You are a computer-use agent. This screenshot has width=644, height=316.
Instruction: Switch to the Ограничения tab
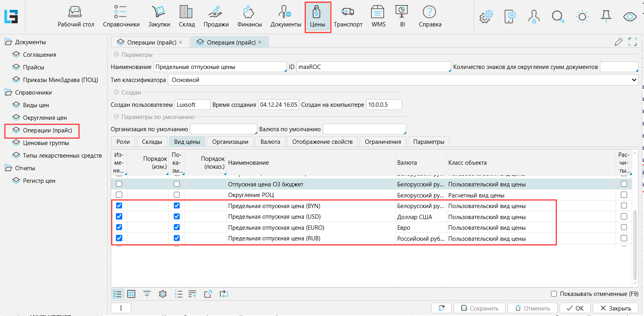tap(383, 142)
